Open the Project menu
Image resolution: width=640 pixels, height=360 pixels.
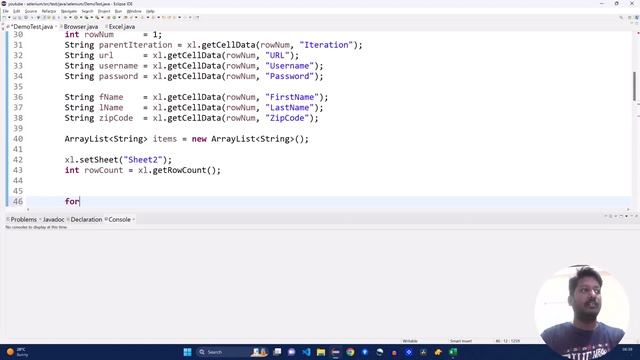pyautogui.click(x=104, y=11)
